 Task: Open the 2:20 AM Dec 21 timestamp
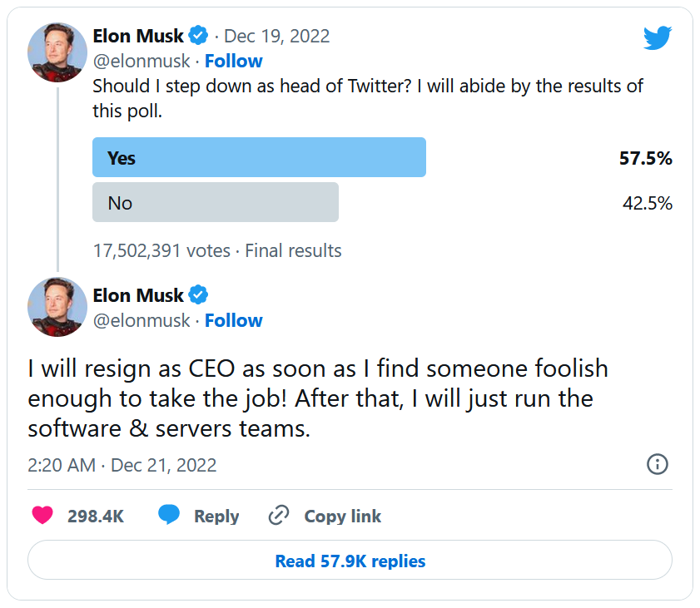tap(122, 465)
